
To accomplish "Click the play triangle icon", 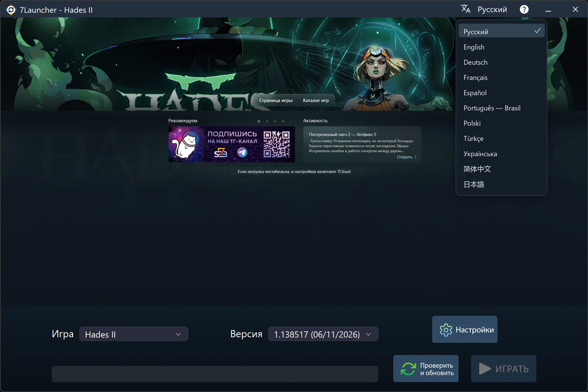I will [x=485, y=369].
